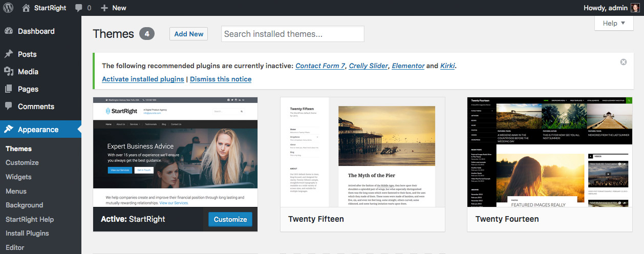Screen dimensions: 644x254
Task: Click the Pages icon in sidebar
Action: pos(9,89)
